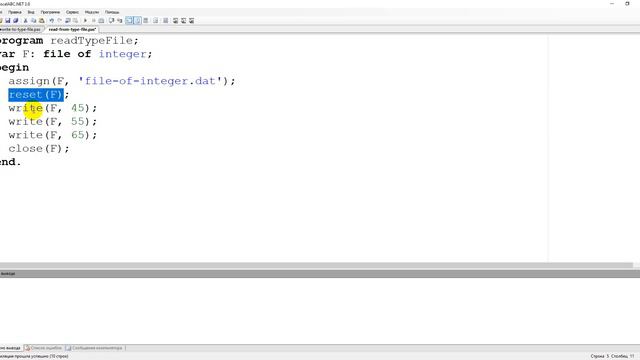
Task: Open the Программа menu
Action: (x=50, y=12)
